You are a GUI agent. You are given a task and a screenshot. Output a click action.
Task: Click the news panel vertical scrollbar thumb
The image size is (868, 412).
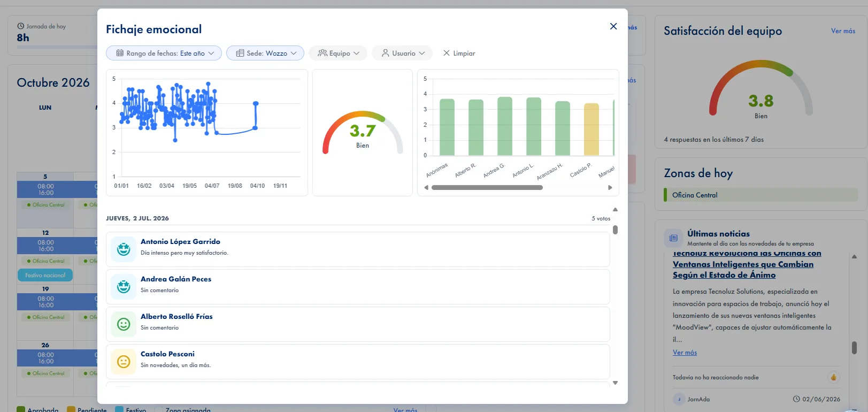point(854,348)
